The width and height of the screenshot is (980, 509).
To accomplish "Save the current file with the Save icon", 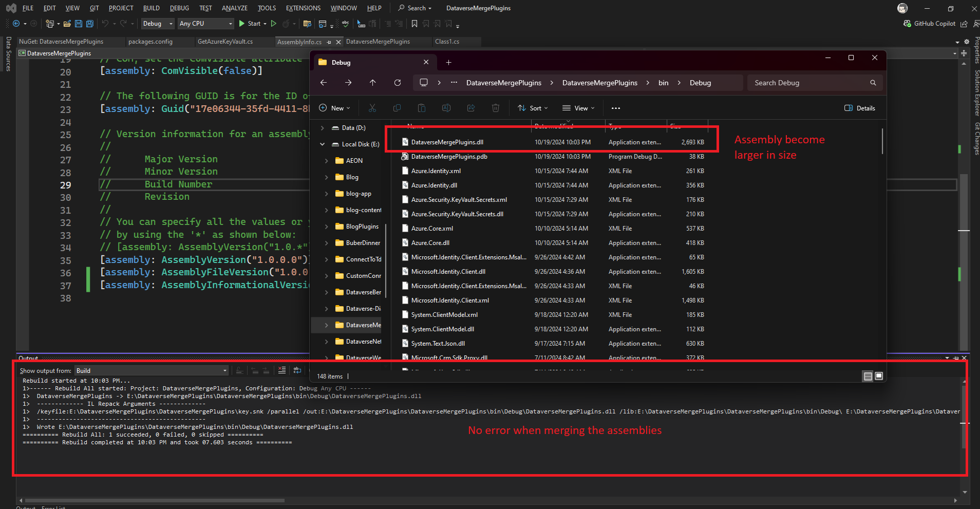I will click(x=79, y=24).
